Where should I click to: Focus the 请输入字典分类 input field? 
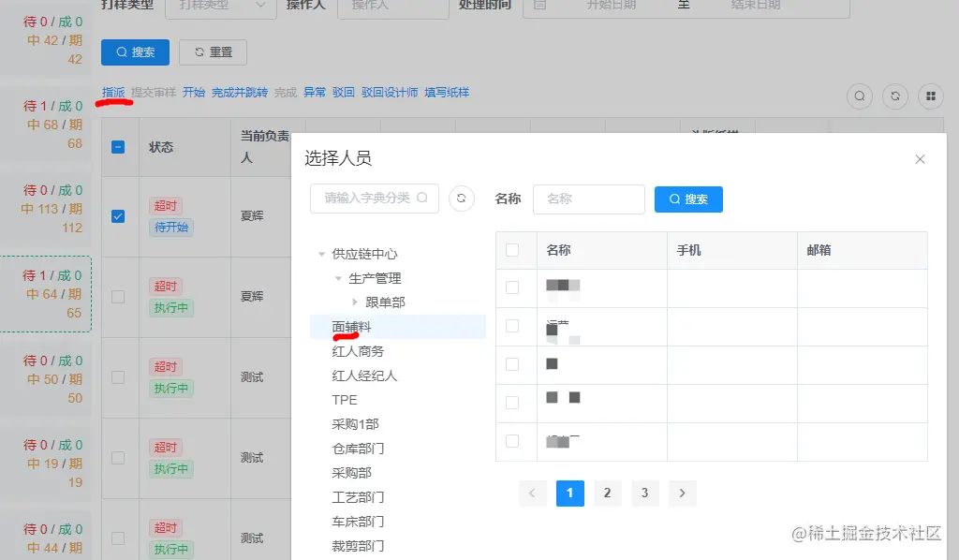coord(375,199)
